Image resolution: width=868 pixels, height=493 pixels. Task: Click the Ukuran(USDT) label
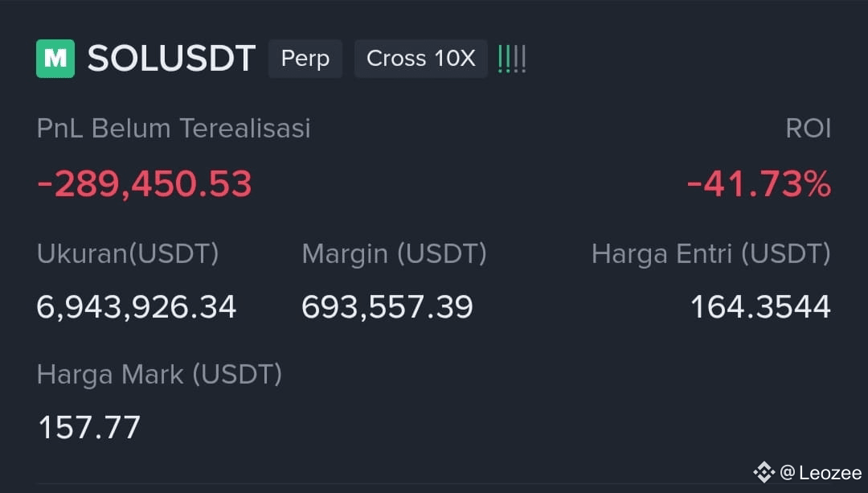128,253
